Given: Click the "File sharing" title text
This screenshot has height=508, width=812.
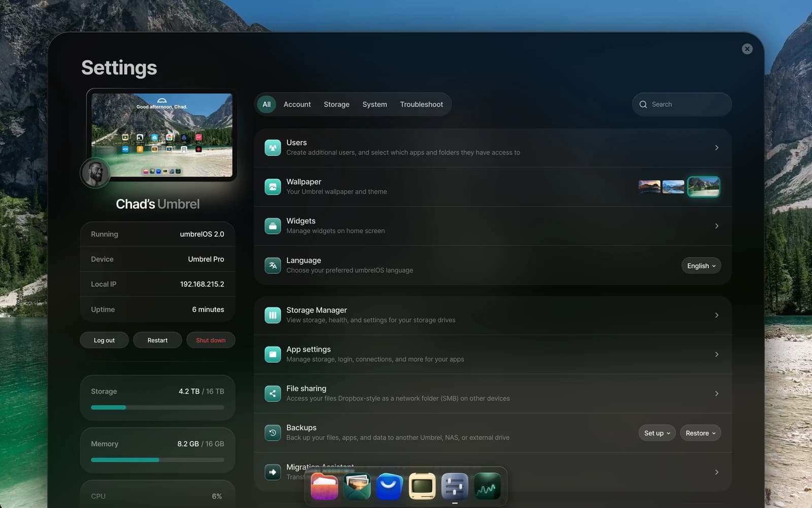Looking at the screenshot, I should [x=306, y=388].
